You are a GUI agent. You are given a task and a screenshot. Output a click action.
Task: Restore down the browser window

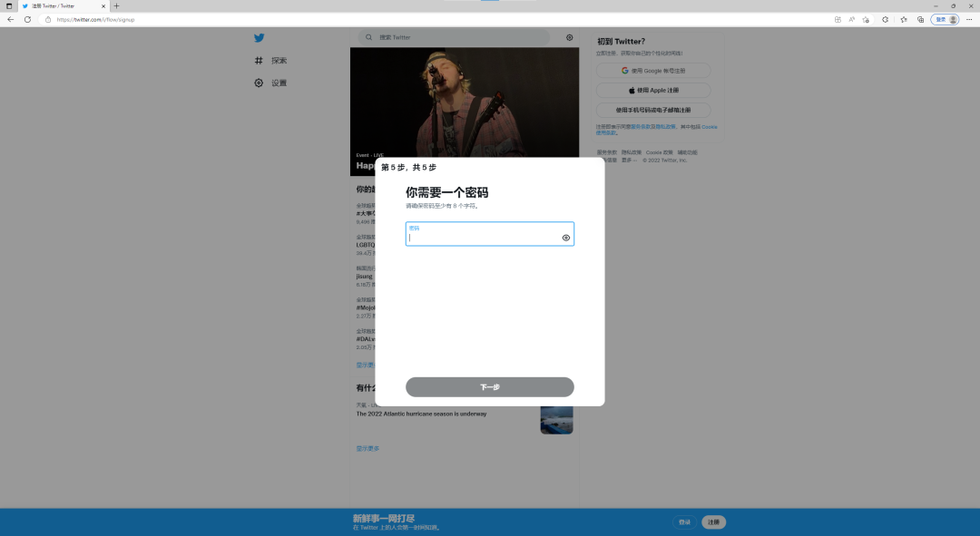(953, 5)
